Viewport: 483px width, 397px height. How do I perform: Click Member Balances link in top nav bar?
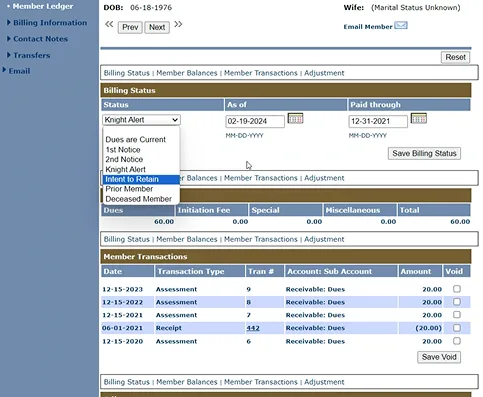187,73
